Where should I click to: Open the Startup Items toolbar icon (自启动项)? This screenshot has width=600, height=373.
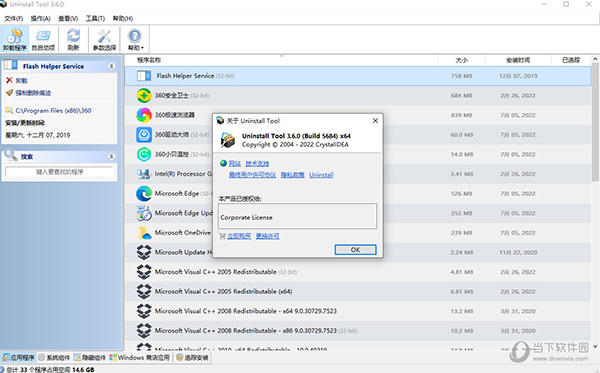(x=43, y=39)
